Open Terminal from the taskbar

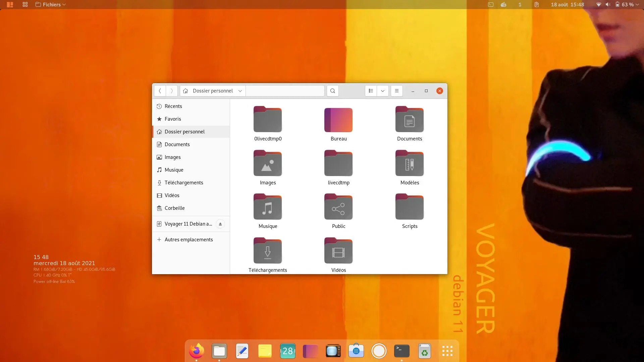click(x=401, y=351)
